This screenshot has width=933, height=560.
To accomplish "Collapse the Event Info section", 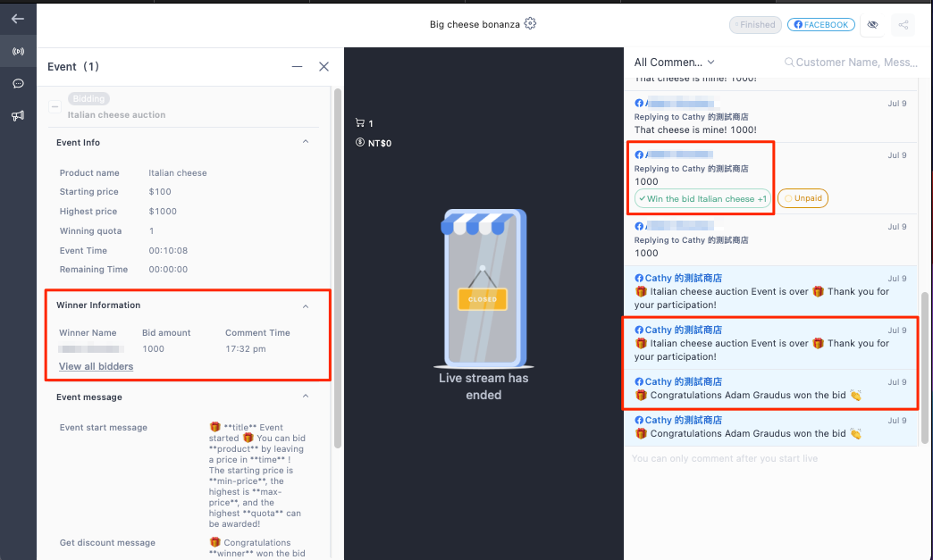I will [306, 141].
